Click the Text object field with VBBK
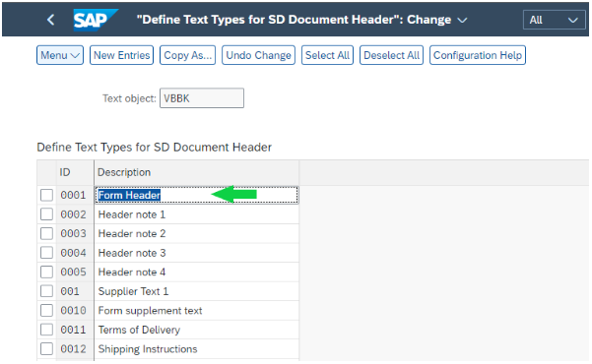 (x=202, y=98)
